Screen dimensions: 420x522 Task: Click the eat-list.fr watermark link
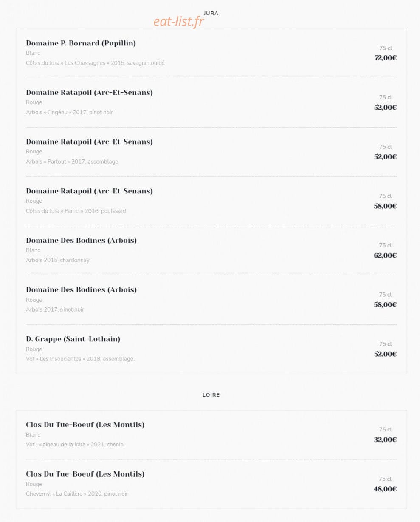[179, 21]
